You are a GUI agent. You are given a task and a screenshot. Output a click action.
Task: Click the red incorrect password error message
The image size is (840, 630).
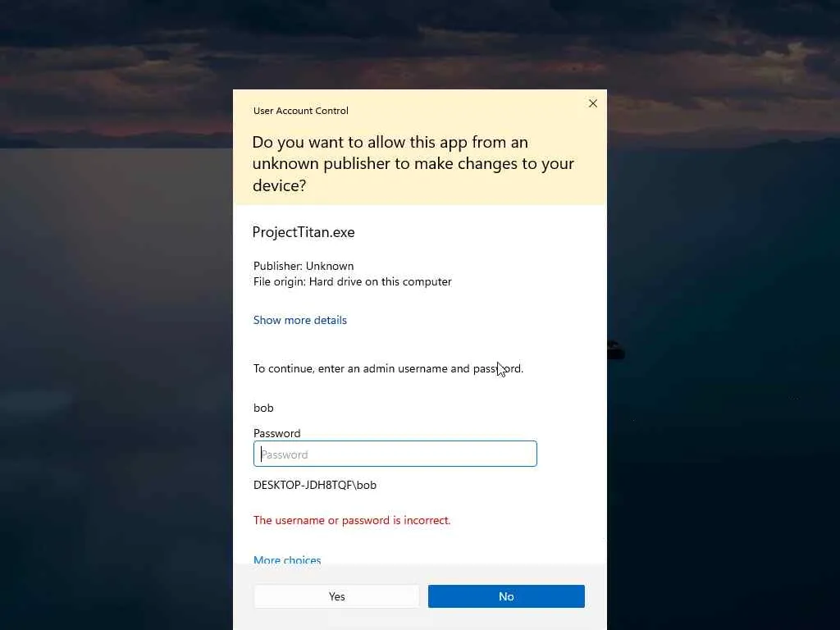(x=352, y=520)
